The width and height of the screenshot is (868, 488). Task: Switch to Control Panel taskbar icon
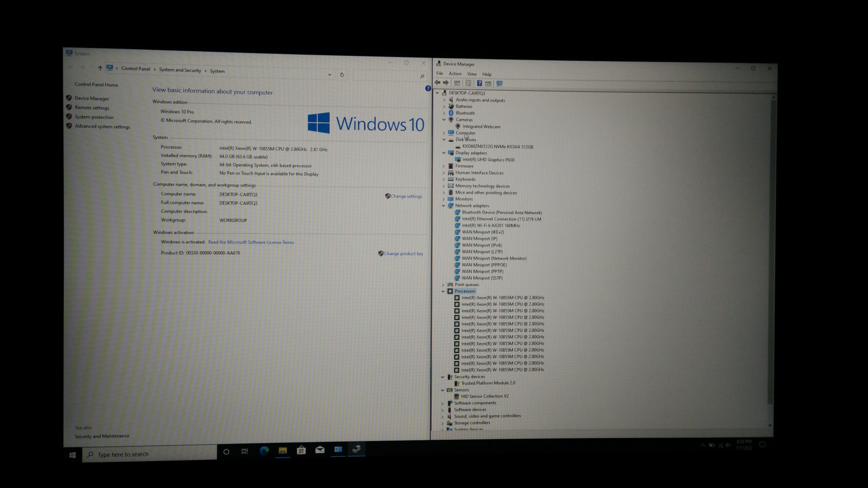click(338, 449)
